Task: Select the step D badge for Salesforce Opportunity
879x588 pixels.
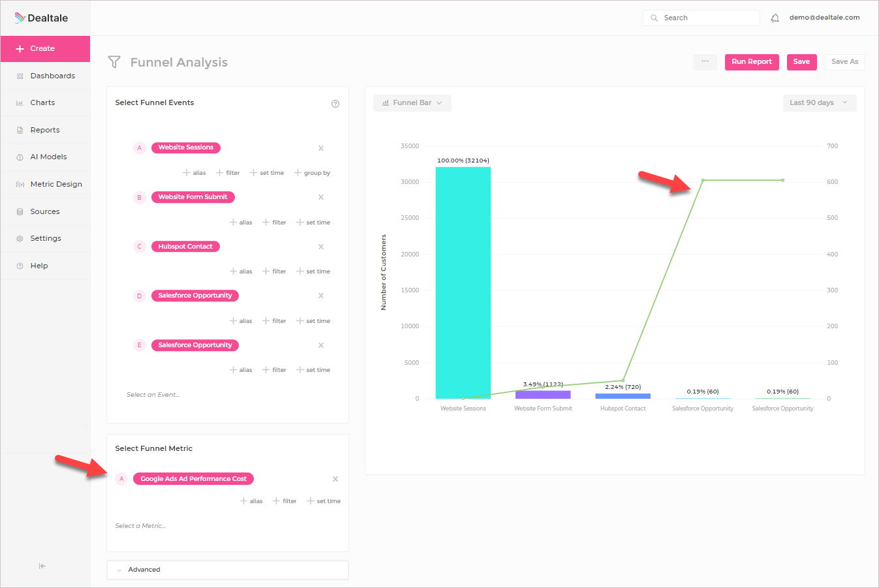Action: tap(139, 296)
